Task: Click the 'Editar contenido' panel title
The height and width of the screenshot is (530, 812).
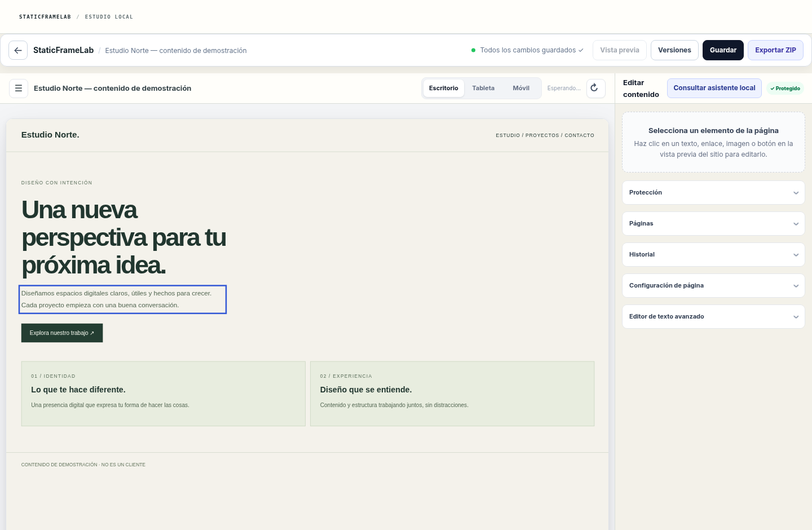Action: [641, 89]
